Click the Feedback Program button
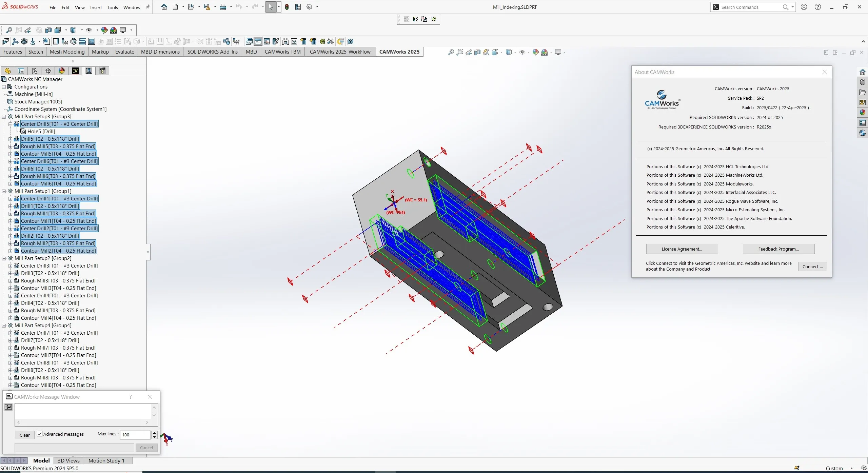 click(778, 249)
